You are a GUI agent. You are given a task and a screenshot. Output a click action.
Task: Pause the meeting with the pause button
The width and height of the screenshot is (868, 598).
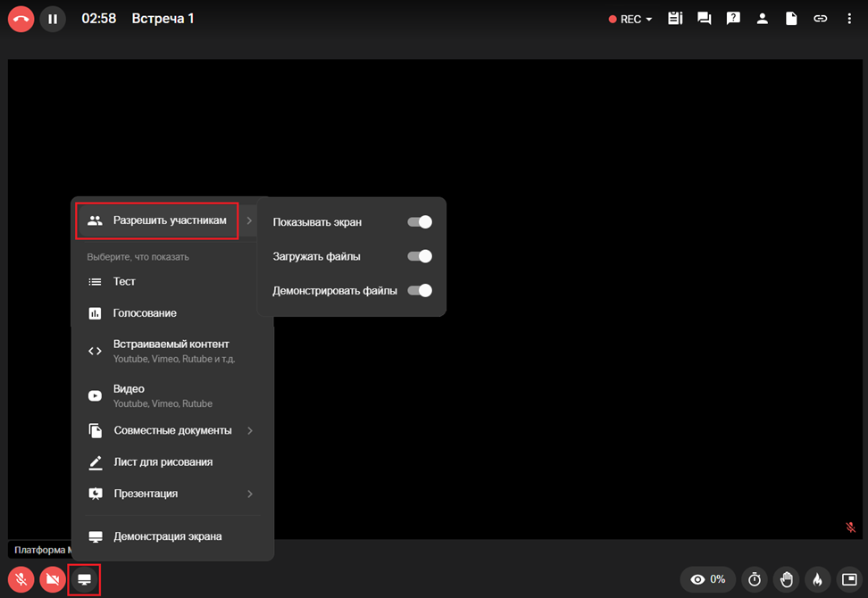click(x=53, y=19)
